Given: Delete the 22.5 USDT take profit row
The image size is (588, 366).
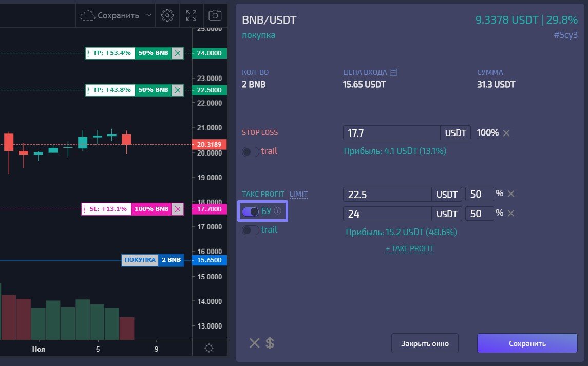Looking at the screenshot, I should click(511, 194).
